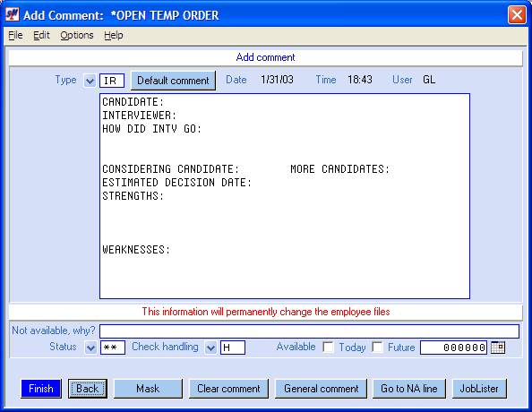Image resolution: width=532 pixels, height=412 pixels.
Task: Enable the Future availability checkbox
Action: [x=377, y=347]
